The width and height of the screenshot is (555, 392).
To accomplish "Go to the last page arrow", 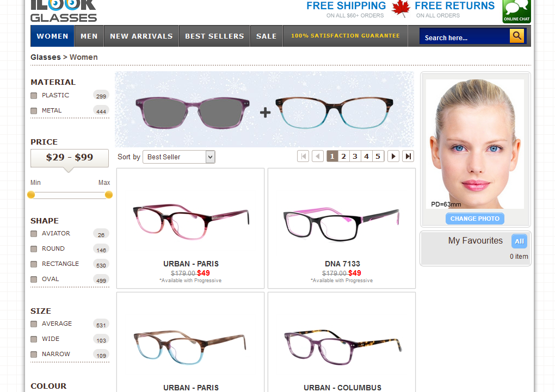I will pos(408,157).
